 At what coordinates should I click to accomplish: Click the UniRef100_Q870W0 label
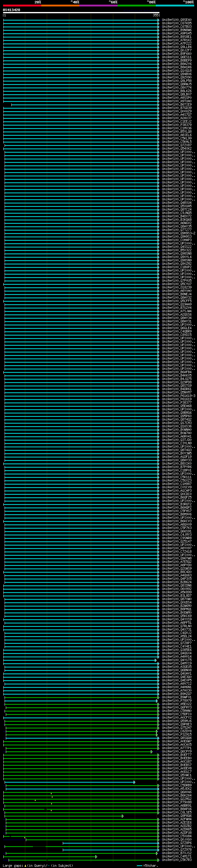(177, 599)
